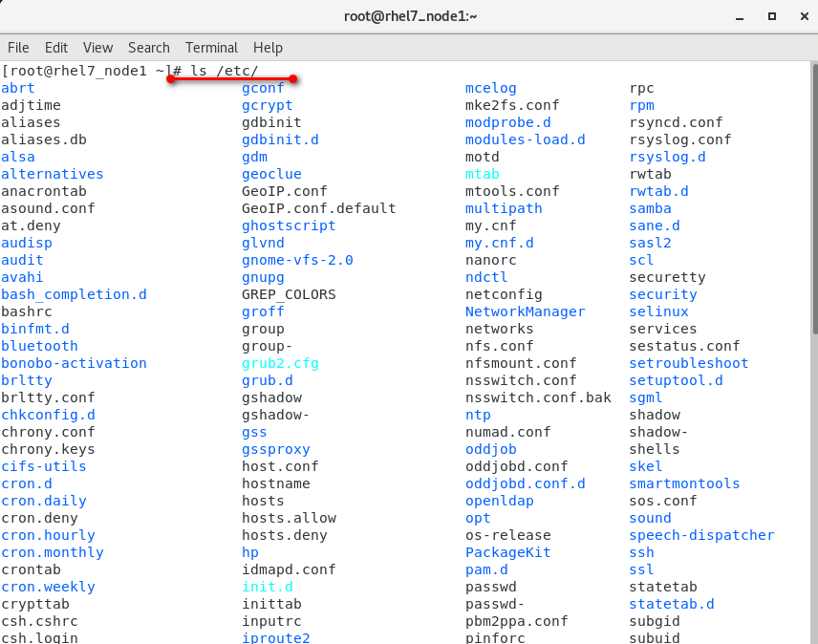
Task: Click the 'abrt' directory name
Action: coord(18,88)
